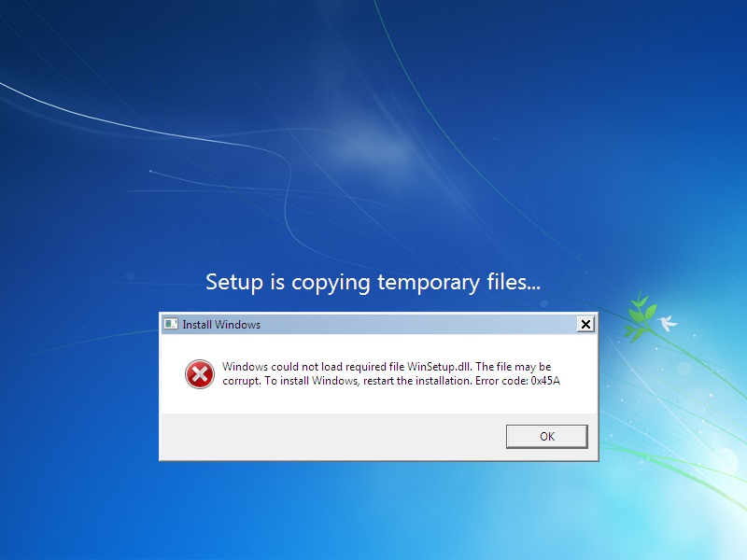Close the Install Windows error dialog

[585, 324]
